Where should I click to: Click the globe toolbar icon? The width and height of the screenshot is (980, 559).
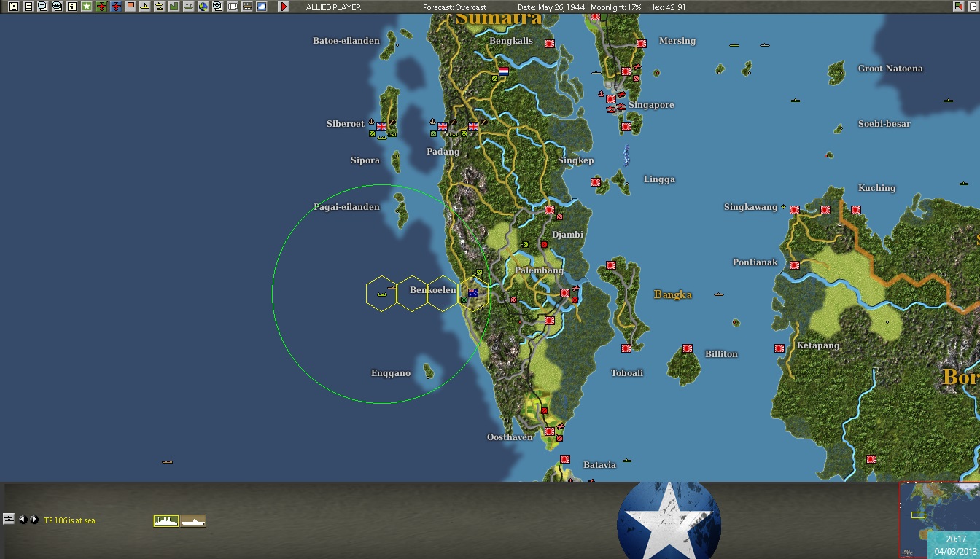point(203,7)
